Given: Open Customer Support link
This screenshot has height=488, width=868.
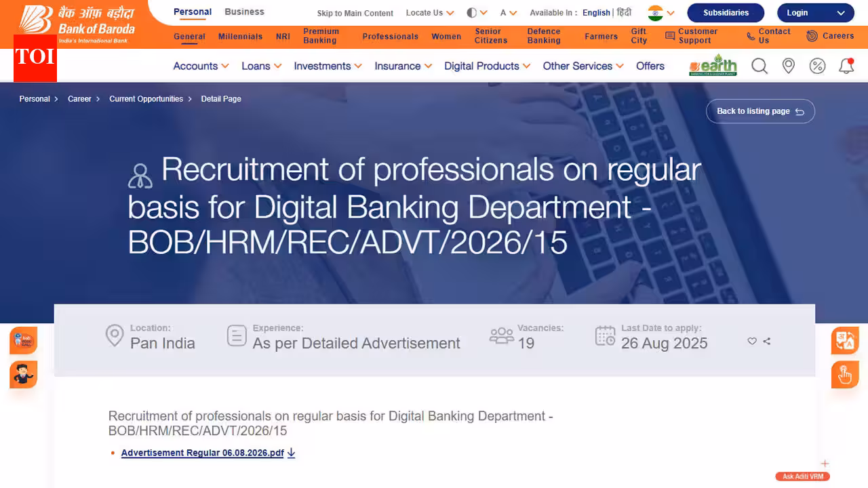Looking at the screenshot, I should pos(691,36).
